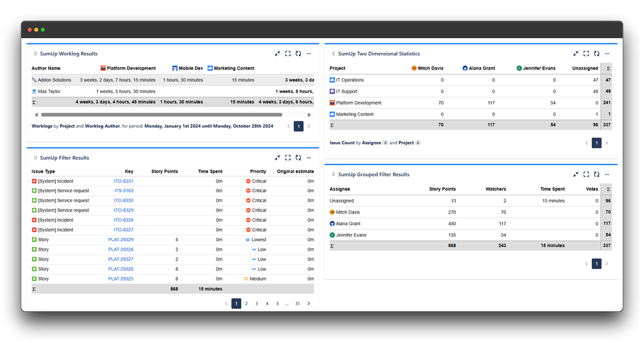This screenshot has width=644, height=343.
Task: Grab the drag handle of Grouped Filter Results
Action: coord(333,174)
